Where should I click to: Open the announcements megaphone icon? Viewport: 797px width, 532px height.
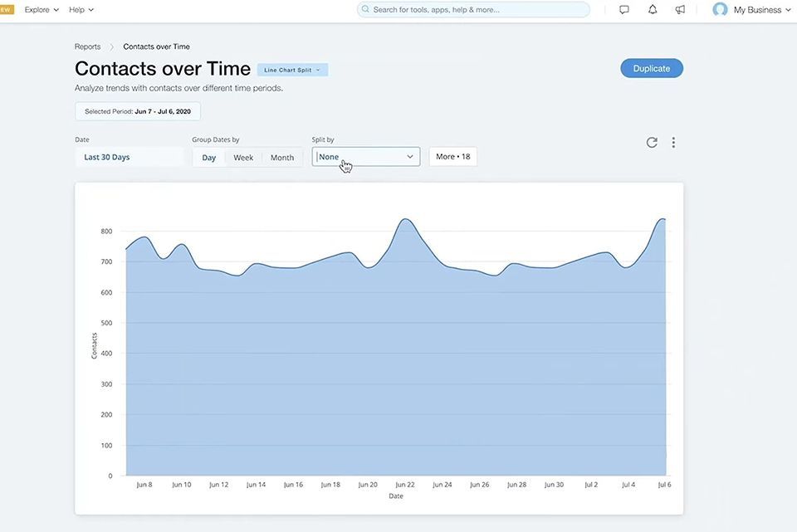pyautogui.click(x=680, y=10)
